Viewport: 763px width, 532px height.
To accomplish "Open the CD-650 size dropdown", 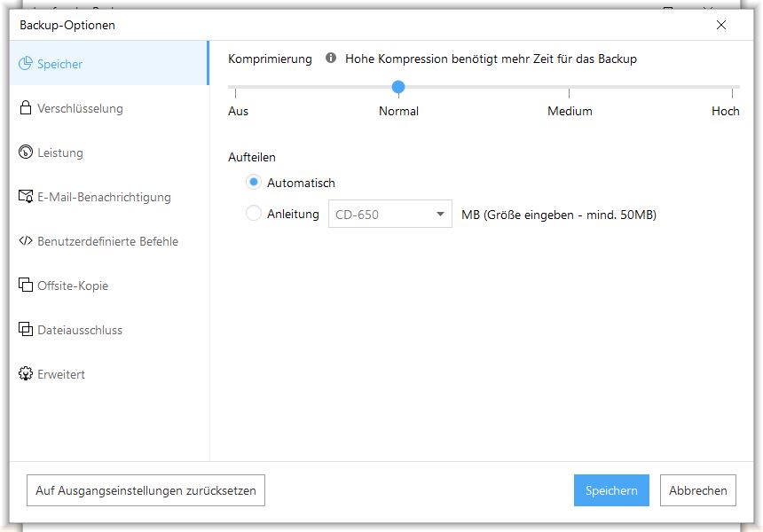I will click(390, 214).
